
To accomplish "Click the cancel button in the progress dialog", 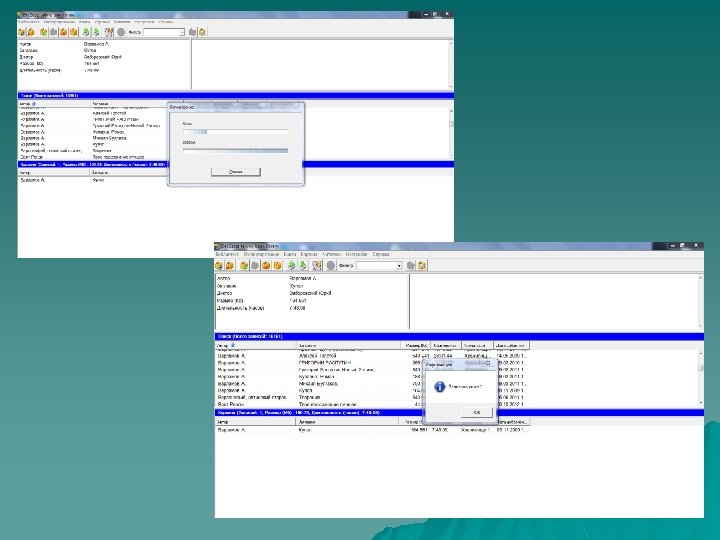I will tap(236, 172).
